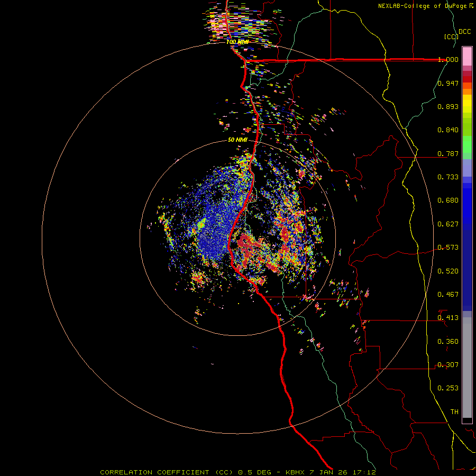Click the TH label at the scale bottom

454,412
